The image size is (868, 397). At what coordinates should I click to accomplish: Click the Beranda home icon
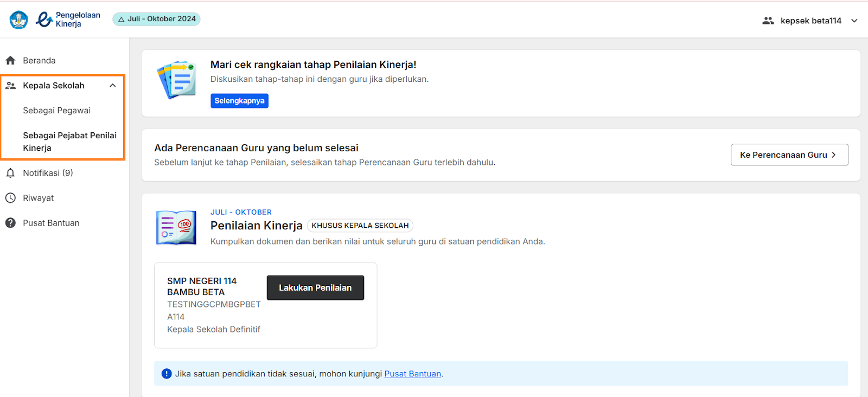(x=10, y=61)
